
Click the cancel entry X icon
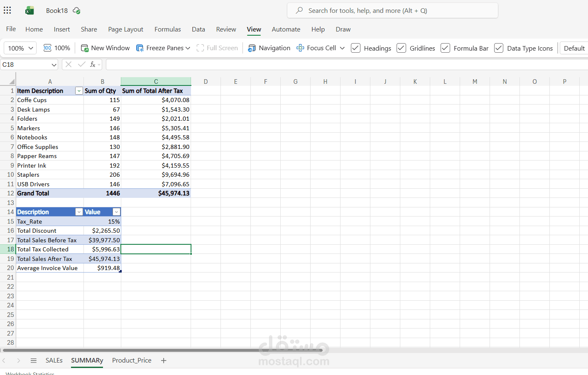[69, 64]
